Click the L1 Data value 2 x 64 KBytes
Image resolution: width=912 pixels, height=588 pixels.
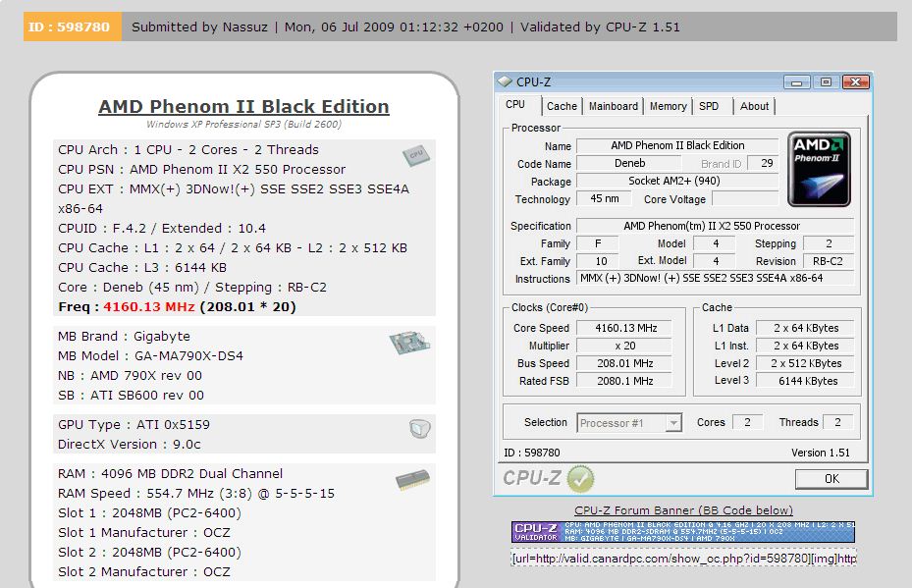point(805,328)
